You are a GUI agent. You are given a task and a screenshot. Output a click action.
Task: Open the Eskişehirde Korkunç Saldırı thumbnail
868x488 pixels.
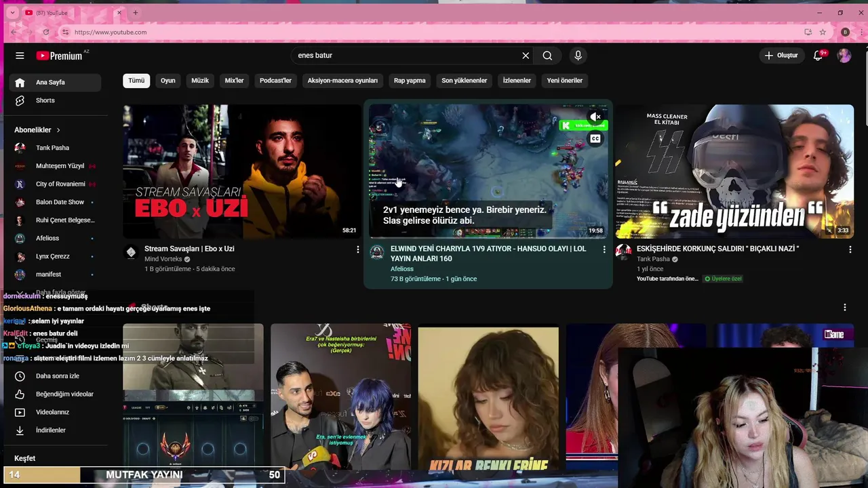tap(734, 171)
